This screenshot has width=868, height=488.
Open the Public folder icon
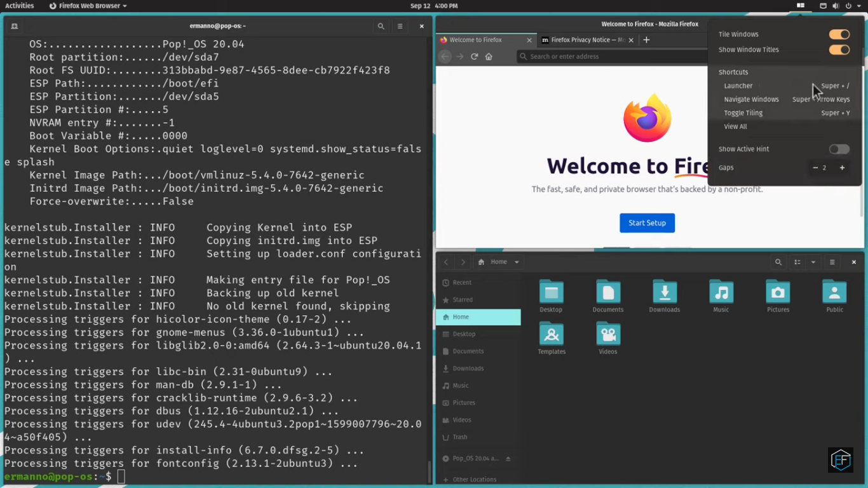[834, 296]
